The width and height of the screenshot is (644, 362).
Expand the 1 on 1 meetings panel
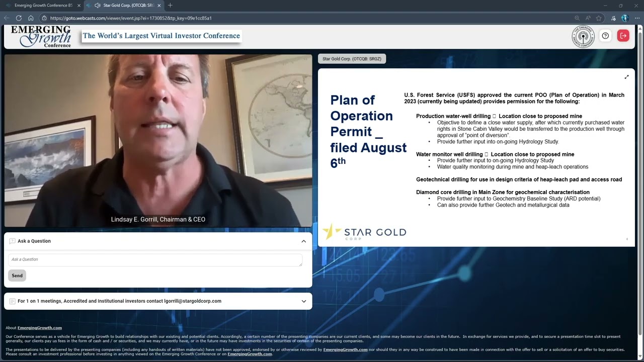(x=303, y=301)
